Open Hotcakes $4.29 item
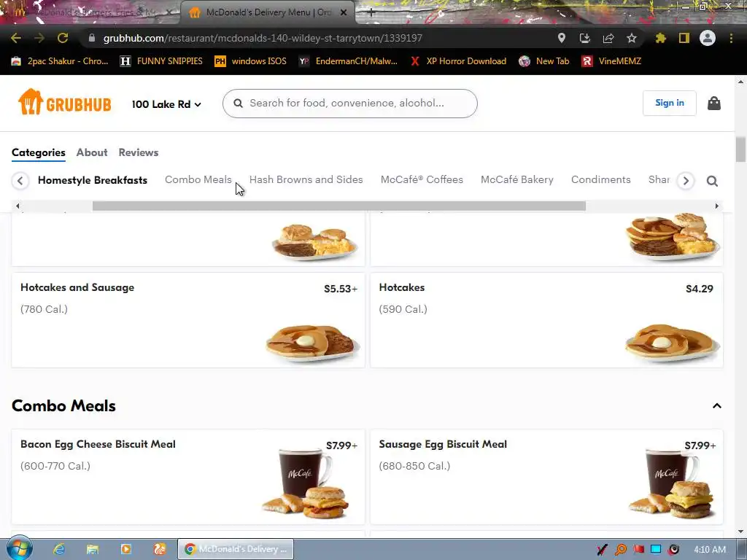The image size is (747, 560). [x=546, y=320]
